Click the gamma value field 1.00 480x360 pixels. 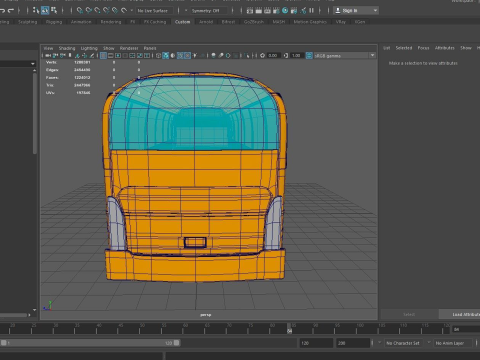click(x=297, y=55)
